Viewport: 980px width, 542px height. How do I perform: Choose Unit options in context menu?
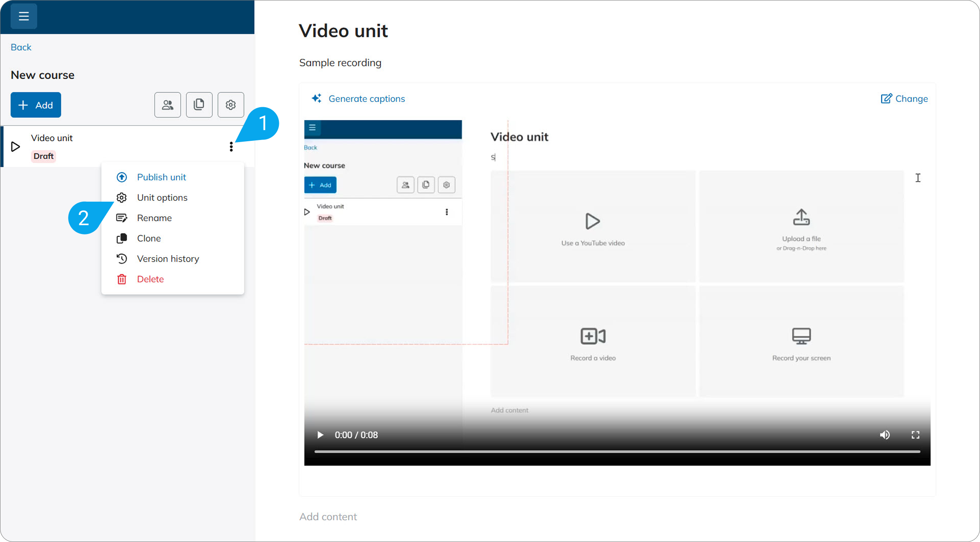pos(162,197)
